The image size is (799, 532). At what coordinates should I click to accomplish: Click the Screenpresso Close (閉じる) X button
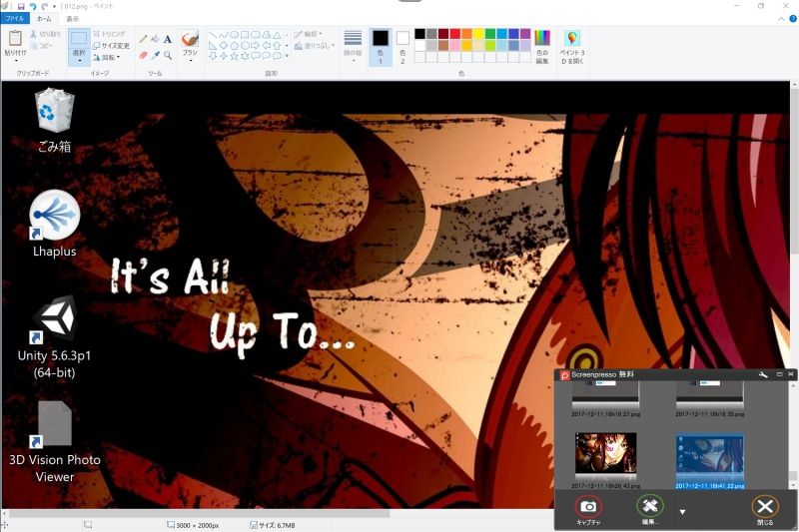coord(765,507)
